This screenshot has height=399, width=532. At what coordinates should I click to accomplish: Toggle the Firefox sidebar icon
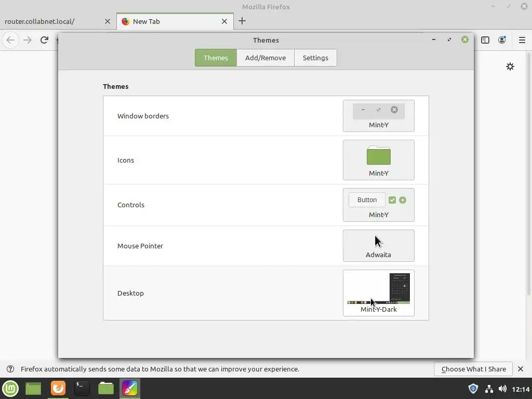[x=485, y=40]
